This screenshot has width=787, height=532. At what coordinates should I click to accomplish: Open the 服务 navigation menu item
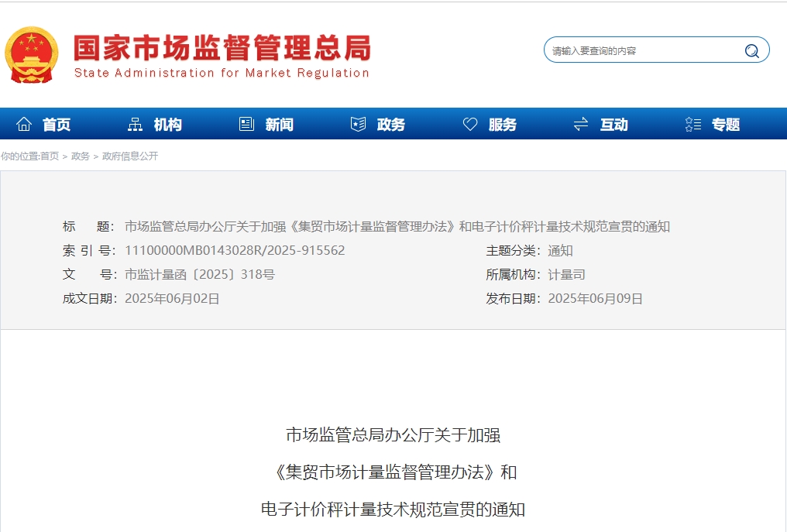tap(503, 125)
